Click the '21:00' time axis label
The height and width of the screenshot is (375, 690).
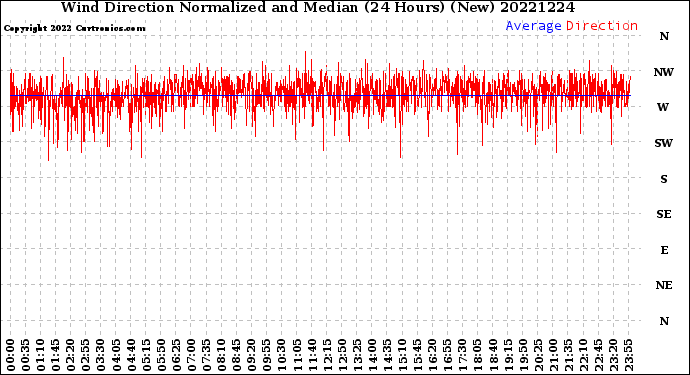click(552, 356)
